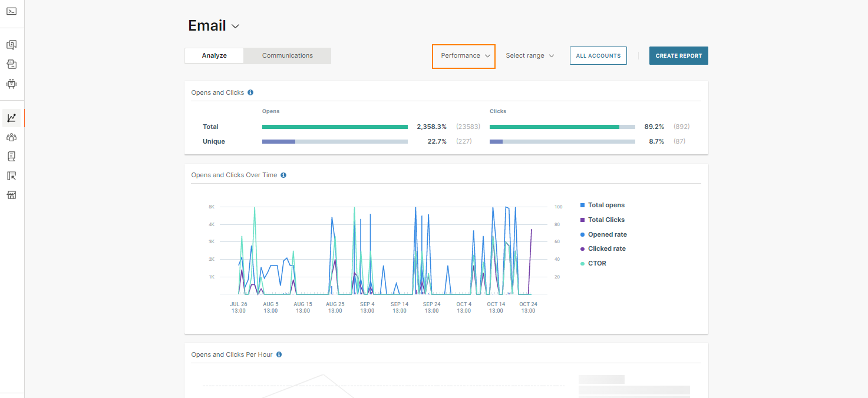Screen dimensions: 868x398
Task: Toggle the CTOR series in legend
Action: pos(596,263)
